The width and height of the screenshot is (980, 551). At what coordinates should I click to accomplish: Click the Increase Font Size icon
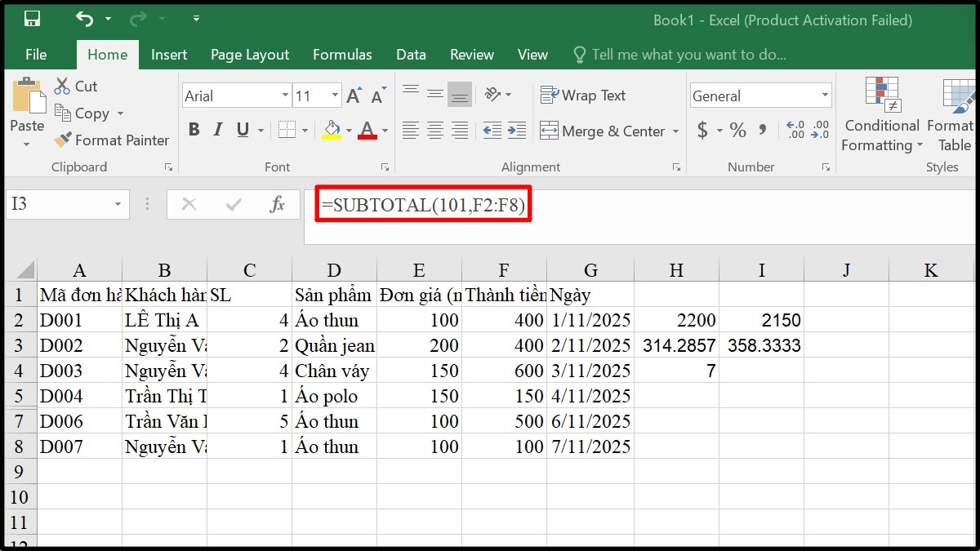(x=354, y=96)
